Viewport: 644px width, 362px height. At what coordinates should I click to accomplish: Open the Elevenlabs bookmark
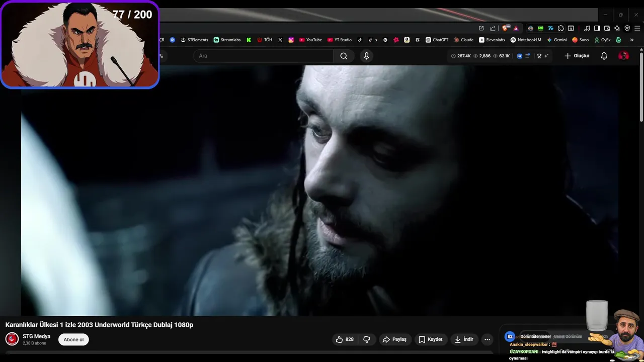(x=492, y=40)
